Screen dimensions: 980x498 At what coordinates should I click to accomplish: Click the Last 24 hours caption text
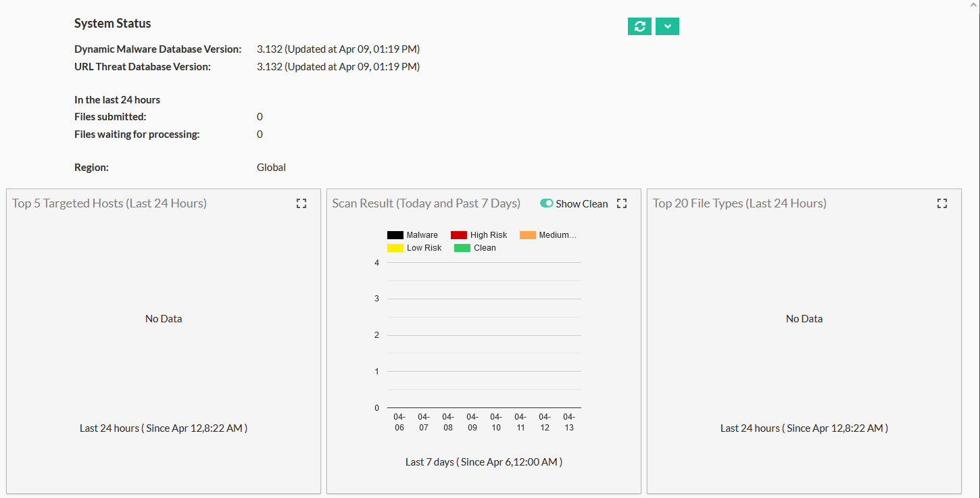tap(164, 428)
